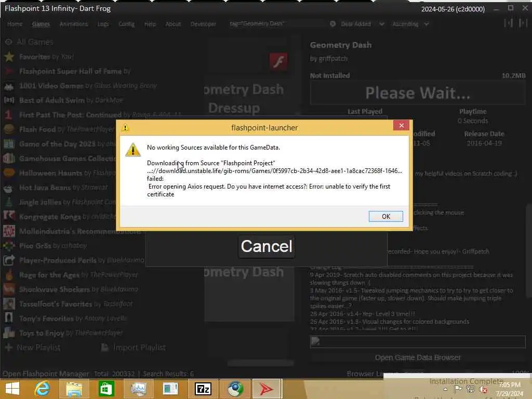This screenshot has width=532, height=399.
Task: Click the large Cancel button
Action: click(267, 246)
